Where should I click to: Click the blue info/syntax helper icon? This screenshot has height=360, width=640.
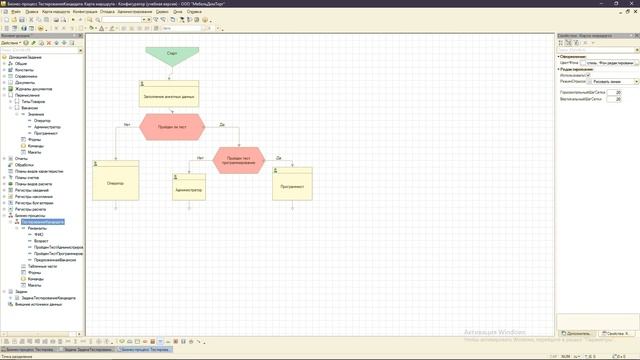[x=24, y=29]
